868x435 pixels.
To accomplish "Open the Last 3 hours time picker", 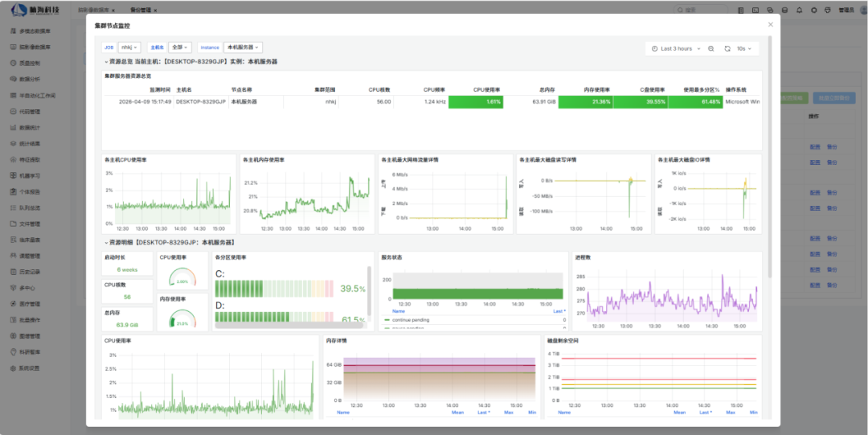I will tap(676, 49).
